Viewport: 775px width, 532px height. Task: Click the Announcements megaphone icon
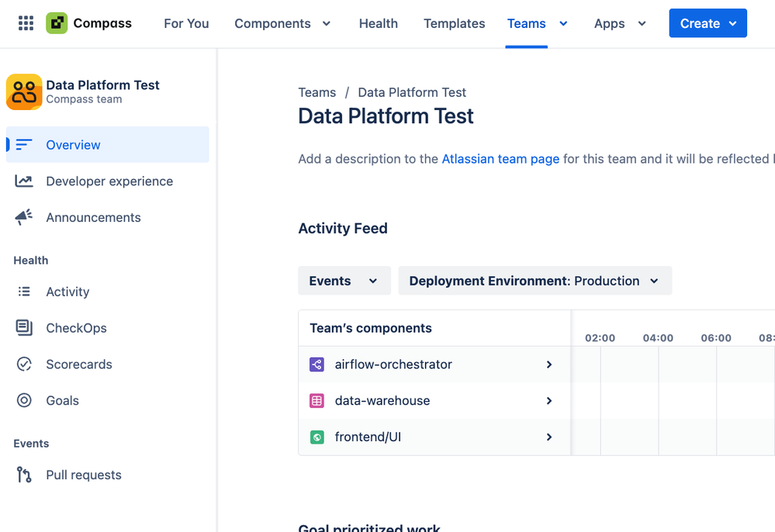pyautogui.click(x=24, y=217)
